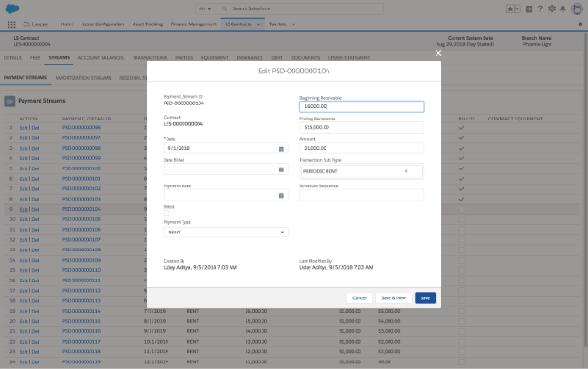
Task: Toggle Billed checkbox for row 24
Action: (x=462, y=361)
